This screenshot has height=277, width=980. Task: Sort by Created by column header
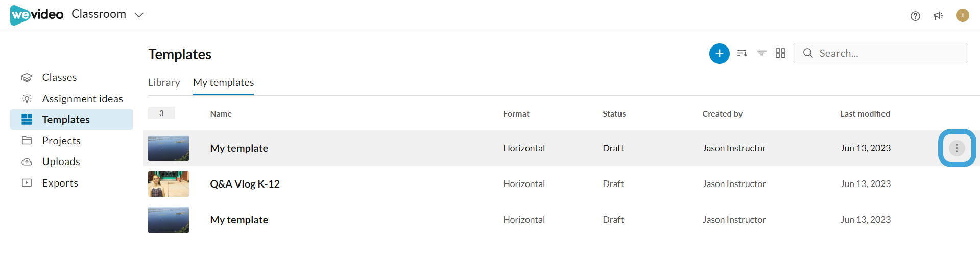722,114
